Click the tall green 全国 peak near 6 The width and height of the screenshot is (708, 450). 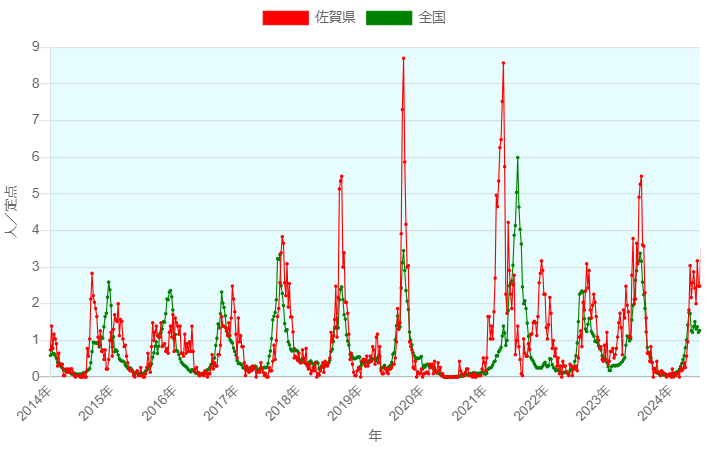(517, 157)
